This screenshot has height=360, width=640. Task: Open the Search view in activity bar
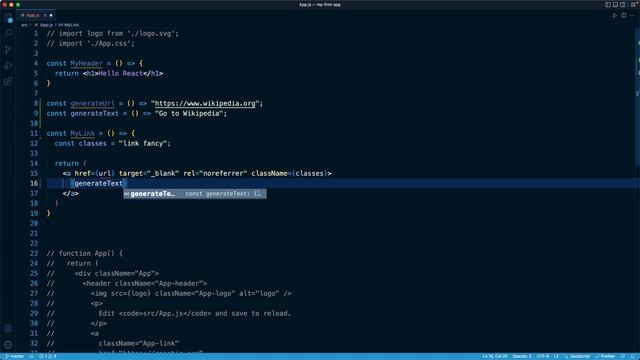click(8, 33)
